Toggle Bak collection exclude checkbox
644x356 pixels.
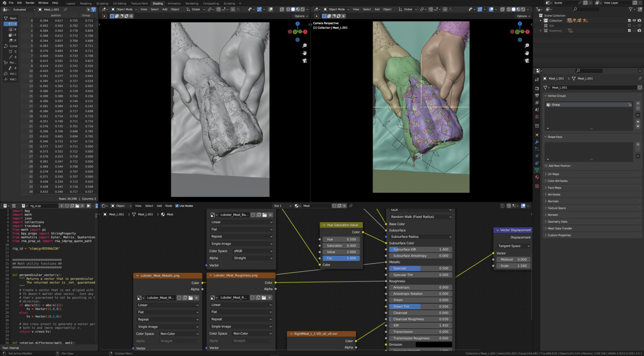[630, 25]
